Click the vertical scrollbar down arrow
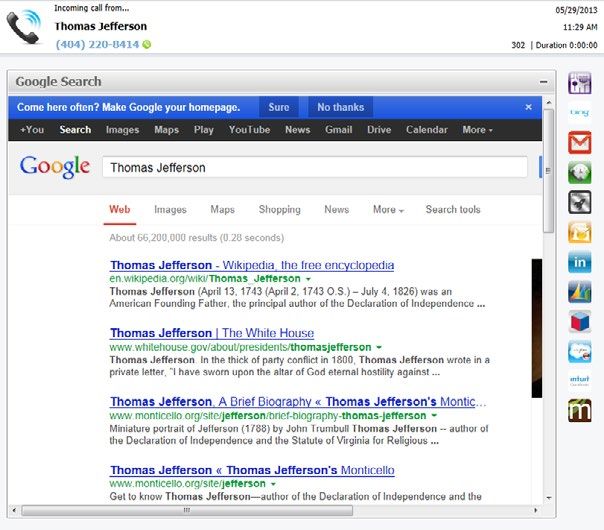 [549, 498]
